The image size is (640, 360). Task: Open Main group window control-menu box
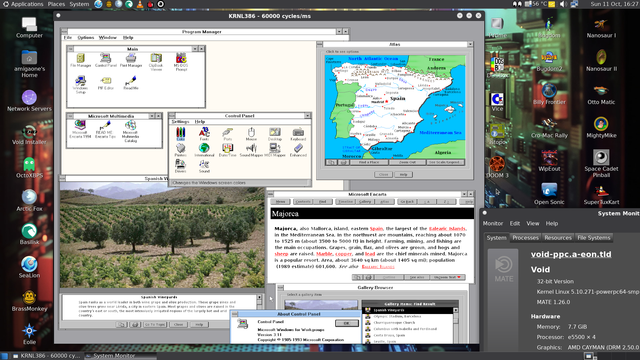[x=71, y=49]
